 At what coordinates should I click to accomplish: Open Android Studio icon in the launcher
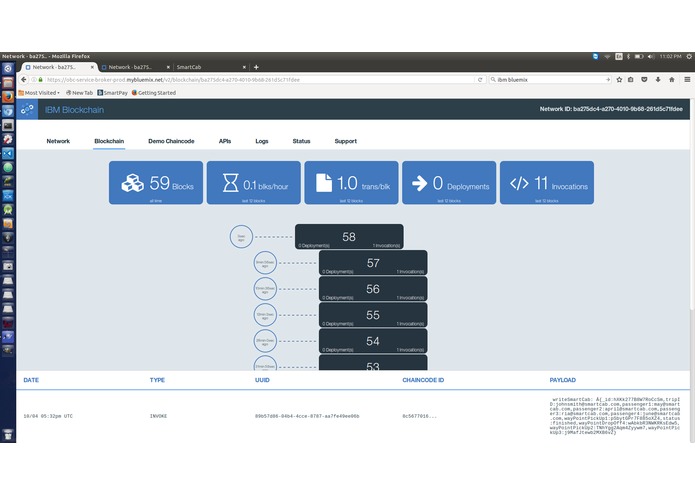coord(8,210)
